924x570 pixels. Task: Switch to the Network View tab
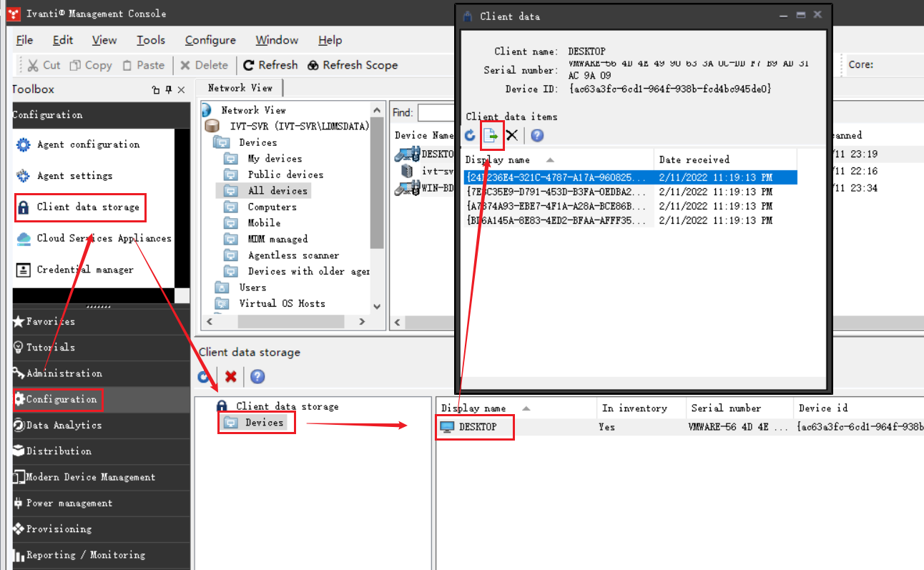(x=240, y=88)
